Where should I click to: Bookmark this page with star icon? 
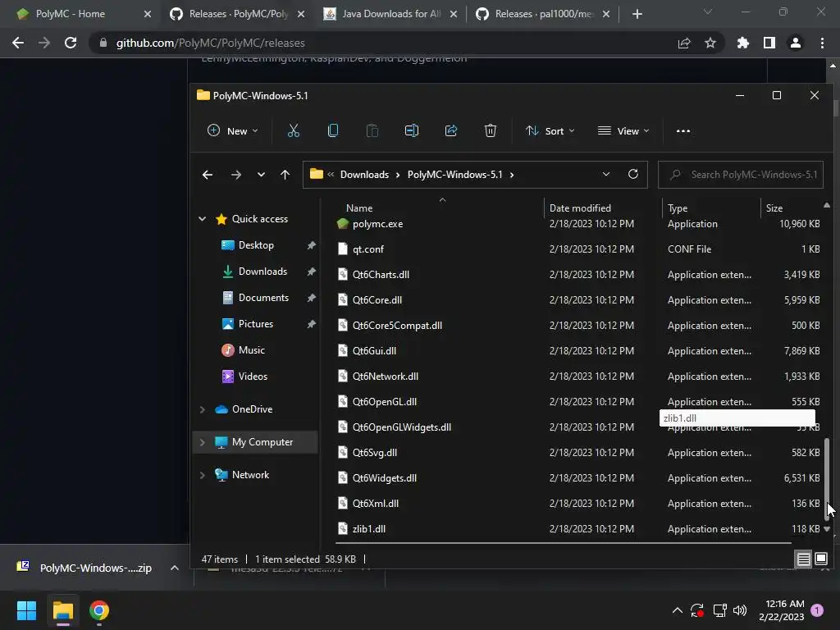(x=710, y=43)
